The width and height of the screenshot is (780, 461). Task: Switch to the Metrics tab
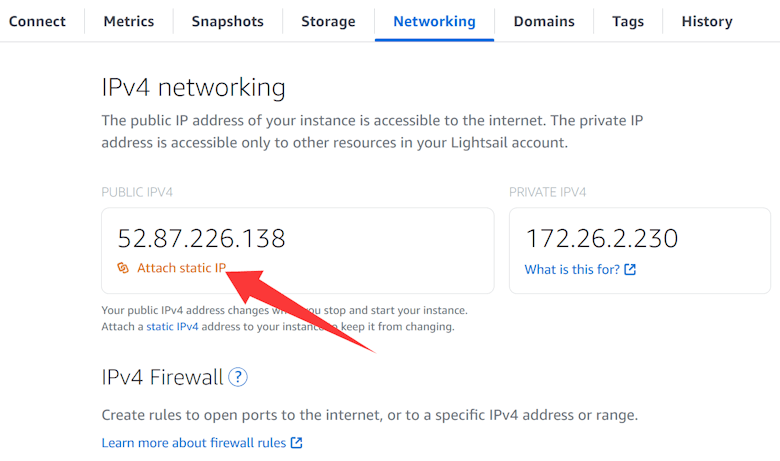tap(128, 21)
